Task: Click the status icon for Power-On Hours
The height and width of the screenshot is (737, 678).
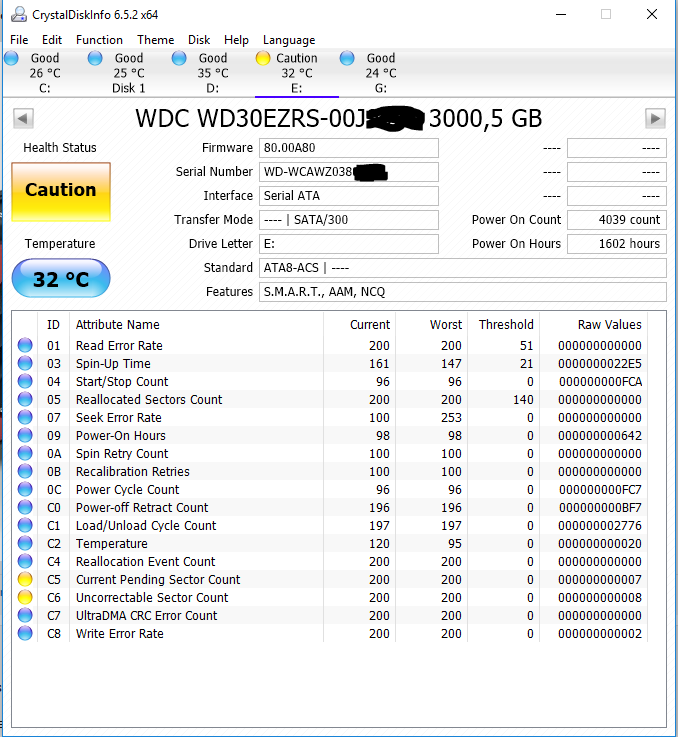Action: (25, 435)
